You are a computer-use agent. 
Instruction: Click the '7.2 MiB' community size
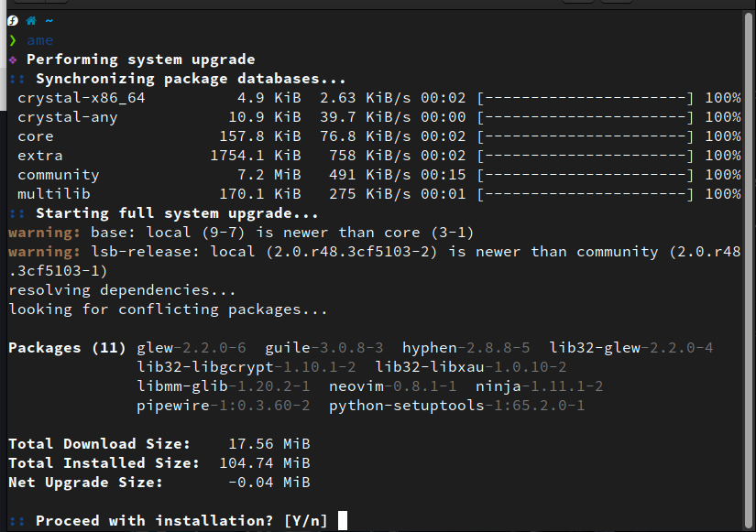pyautogui.click(x=269, y=175)
